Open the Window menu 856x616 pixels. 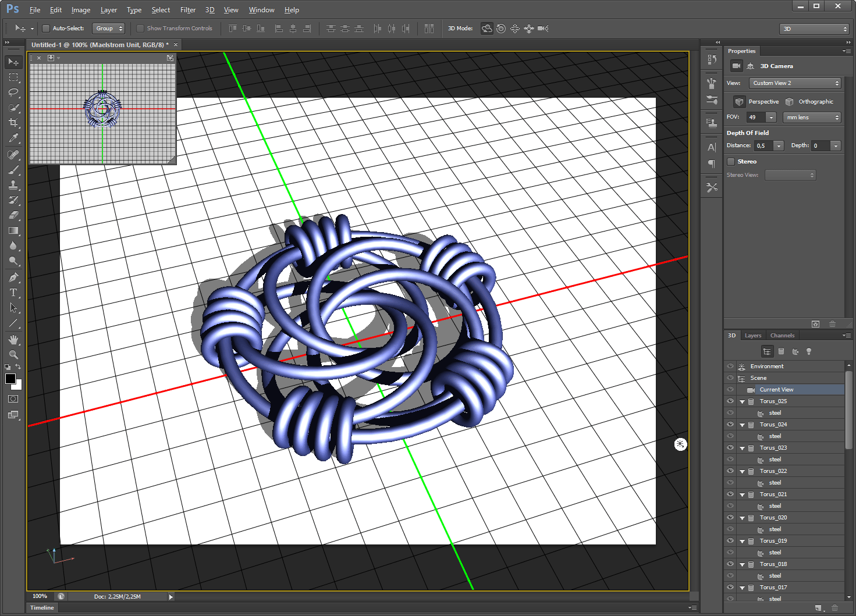coord(261,10)
